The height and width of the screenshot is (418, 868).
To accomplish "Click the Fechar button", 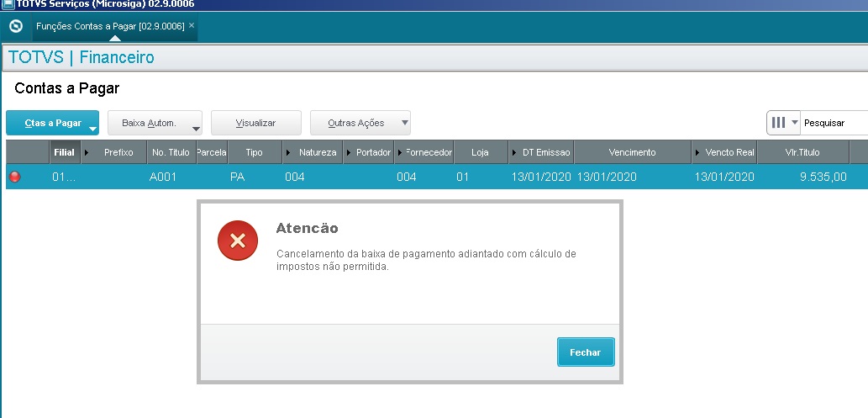I will coord(586,352).
